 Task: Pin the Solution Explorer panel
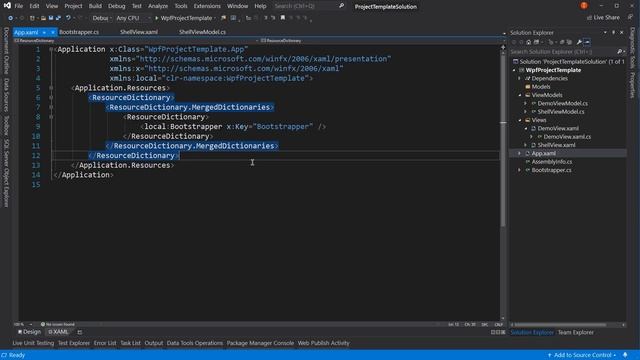click(613, 32)
